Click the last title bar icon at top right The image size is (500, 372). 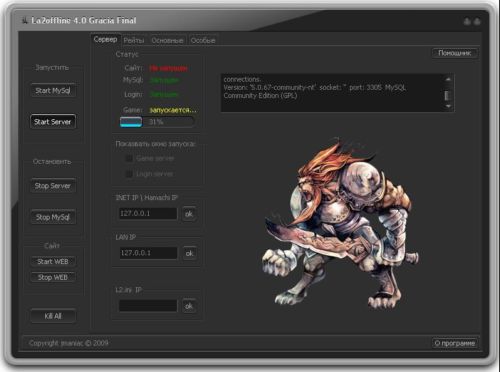point(477,22)
